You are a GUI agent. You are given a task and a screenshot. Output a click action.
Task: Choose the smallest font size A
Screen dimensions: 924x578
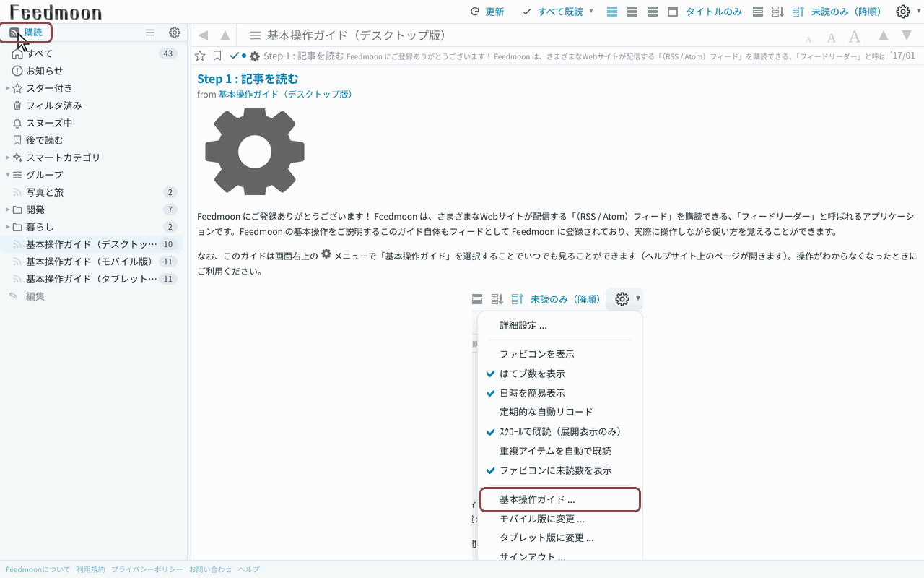click(x=808, y=39)
